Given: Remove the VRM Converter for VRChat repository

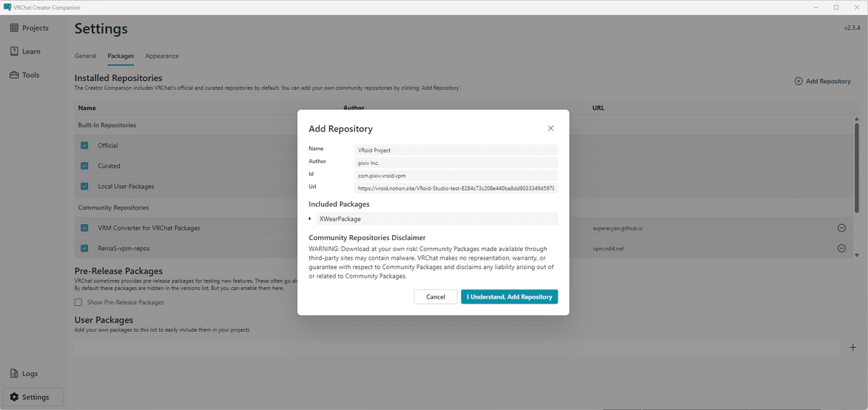Looking at the screenshot, I should 841,228.
